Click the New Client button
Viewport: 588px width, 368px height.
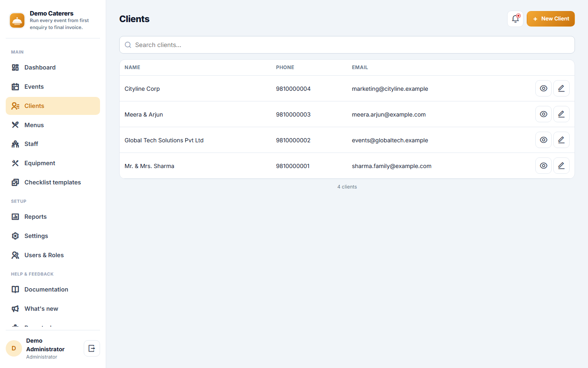(550, 19)
